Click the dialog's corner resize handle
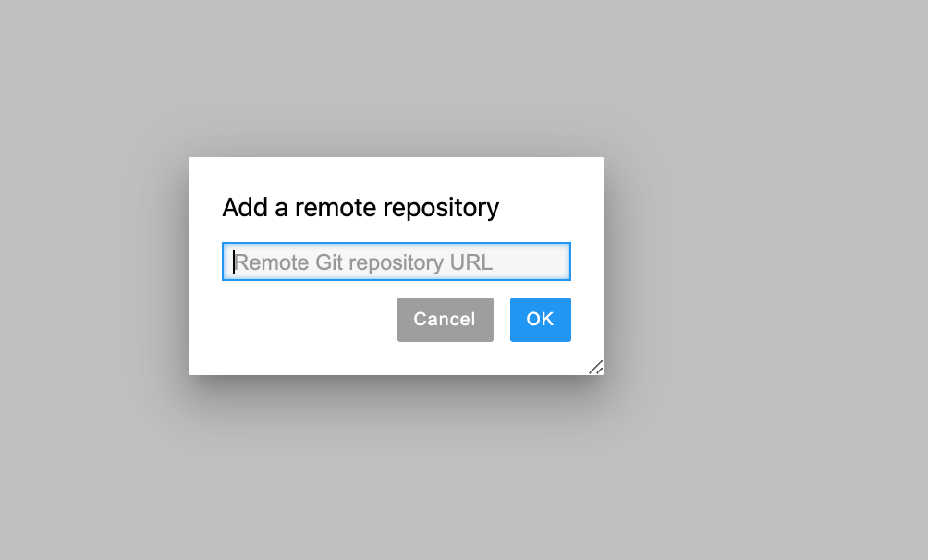The width and height of the screenshot is (928, 560). click(x=596, y=368)
